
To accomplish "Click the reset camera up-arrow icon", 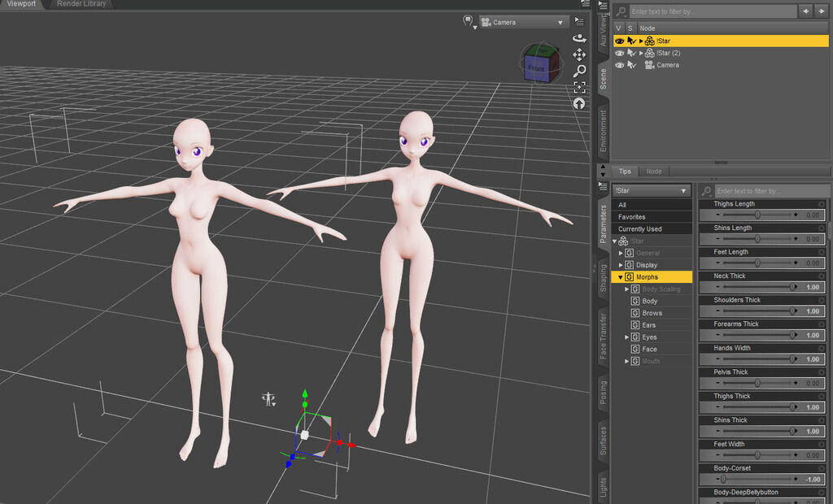I will [x=579, y=103].
